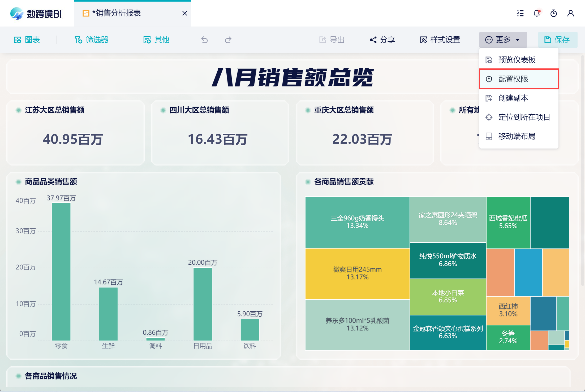Click the redo arrow icon
Screen dimensions: 585x392
228,40
